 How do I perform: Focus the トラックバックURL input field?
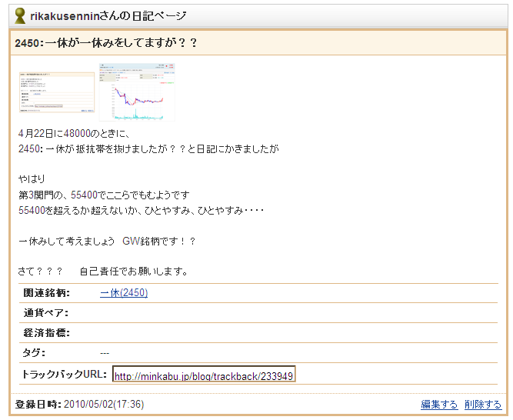[204, 376]
